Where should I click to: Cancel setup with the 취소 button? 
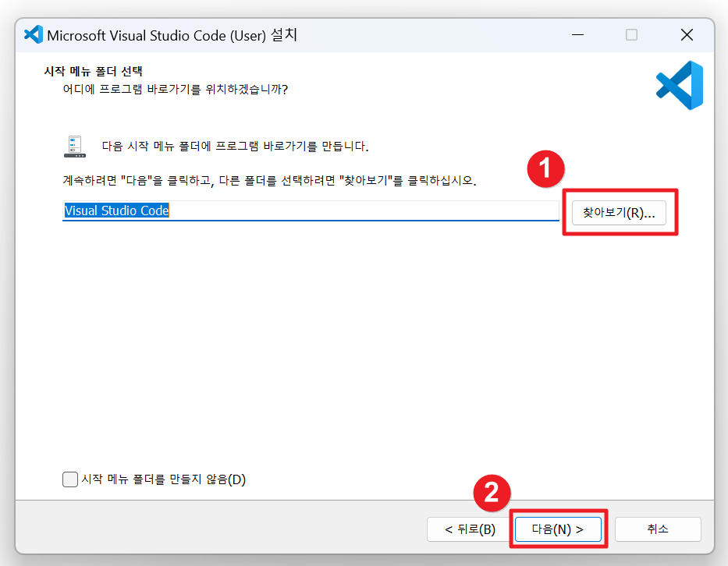click(x=658, y=529)
